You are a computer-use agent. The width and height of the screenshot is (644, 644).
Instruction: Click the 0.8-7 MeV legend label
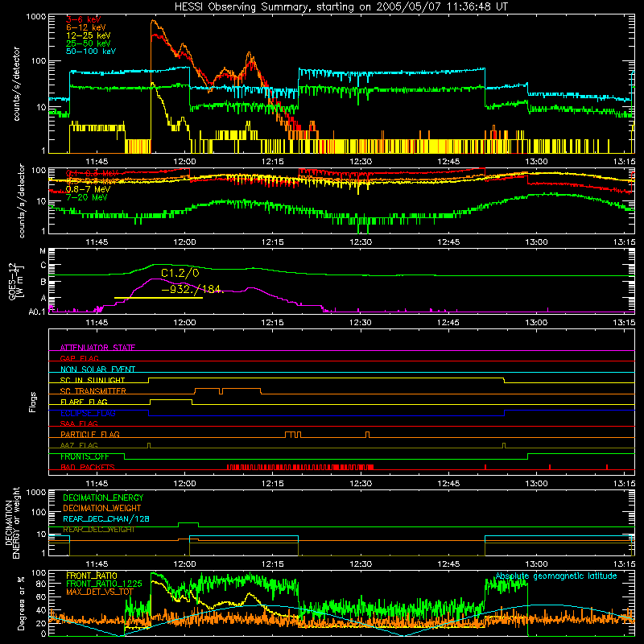(x=88, y=189)
